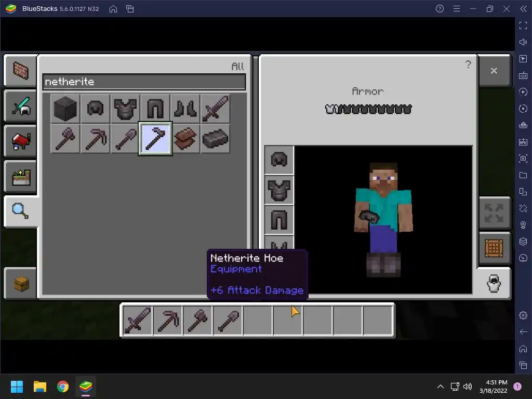Open BlueStacks settings gear icon

tap(523, 315)
